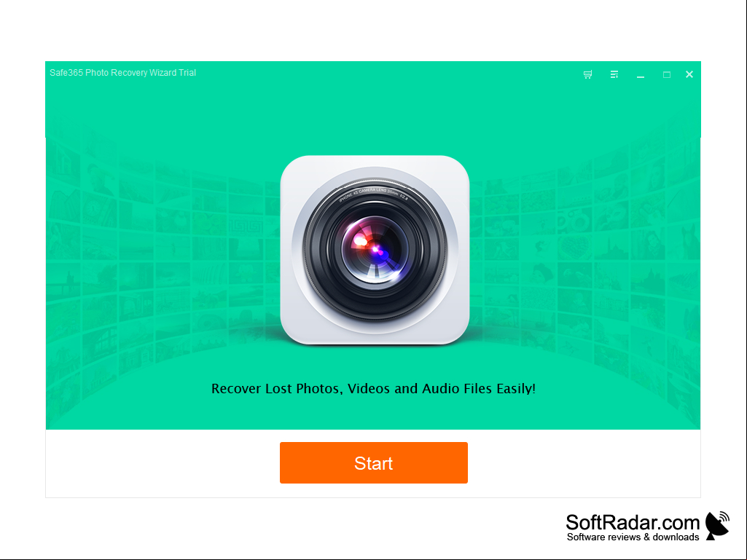Start the photo recovery wizard
747x560 pixels.
[x=373, y=462]
